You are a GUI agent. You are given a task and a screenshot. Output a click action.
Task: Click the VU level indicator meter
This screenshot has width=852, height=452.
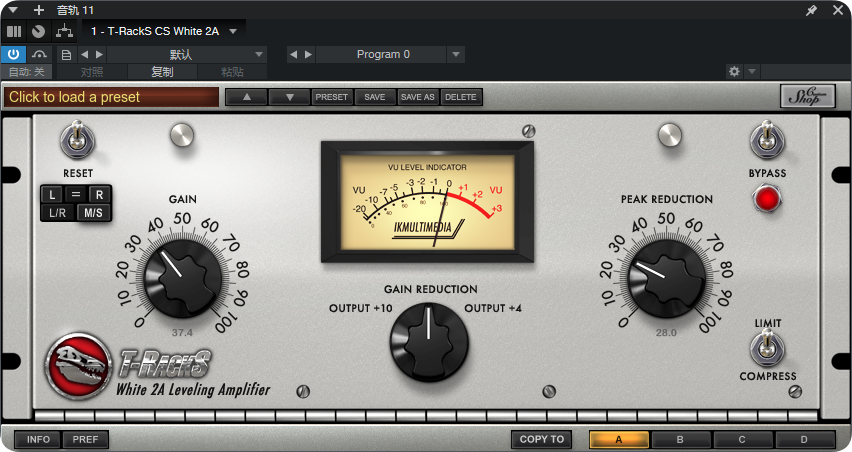click(x=427, y=202)
